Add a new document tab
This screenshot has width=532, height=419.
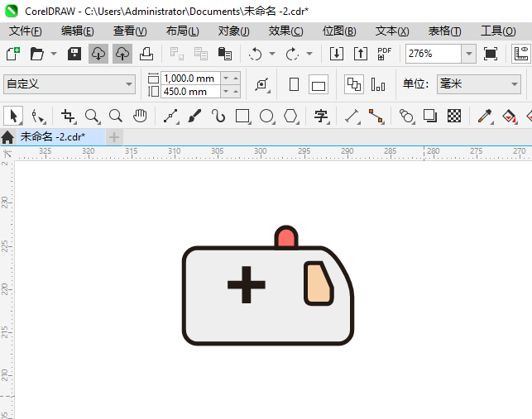114,137
